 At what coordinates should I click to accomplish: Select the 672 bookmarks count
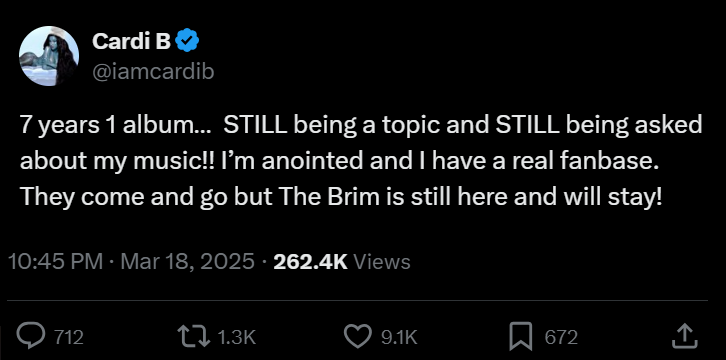click(561, 337)
